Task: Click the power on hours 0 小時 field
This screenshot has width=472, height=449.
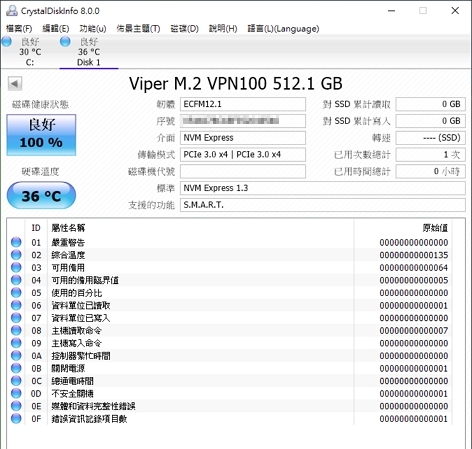Action: [430, 171]
